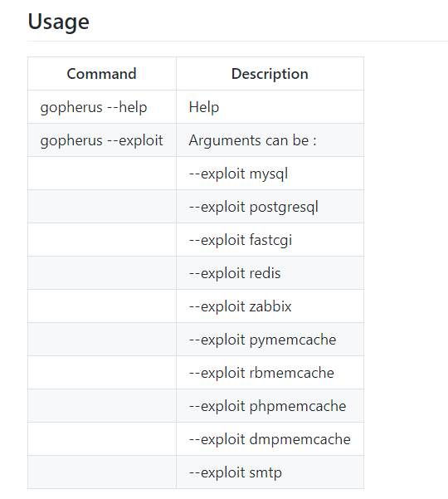This screenshot has height=499, width=448.
Task: Click the empty Command cell beside smtp
Action: [102, 472]
